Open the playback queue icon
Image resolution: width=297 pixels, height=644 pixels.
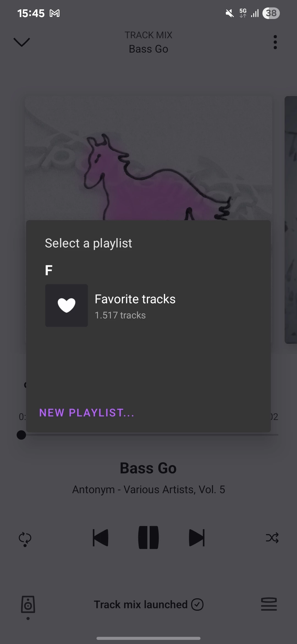click(269, 604)
